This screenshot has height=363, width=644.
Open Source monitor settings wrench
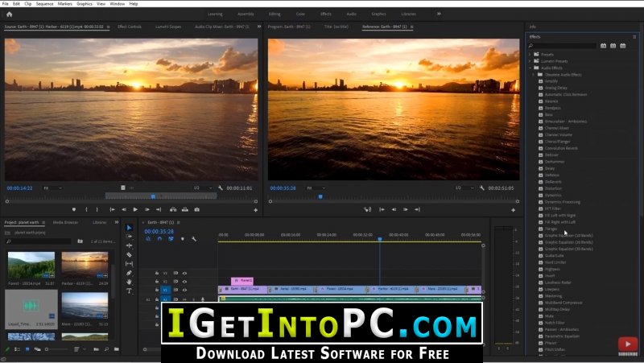(x=221, y=188)
